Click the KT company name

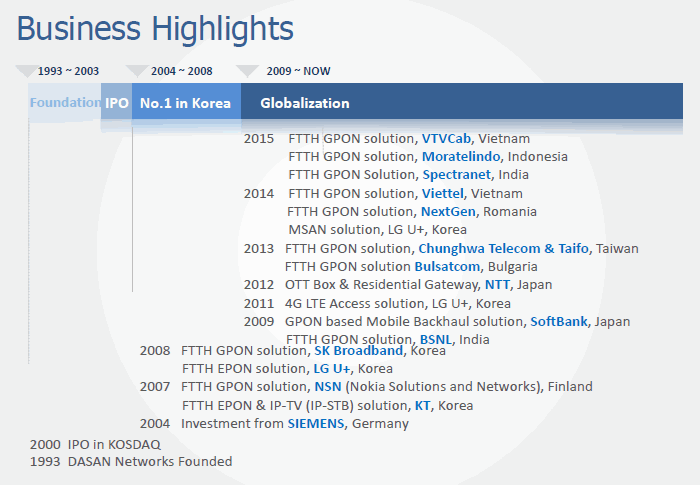pos(422,406)
